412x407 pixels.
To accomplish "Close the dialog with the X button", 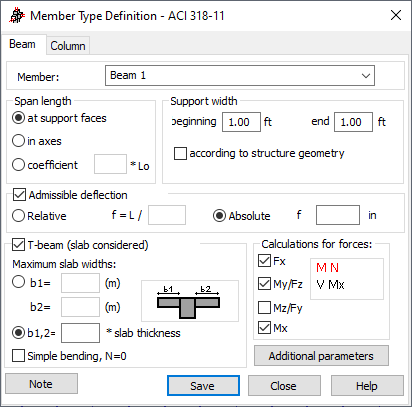I will pyautogui.click(x=396, y=15).
